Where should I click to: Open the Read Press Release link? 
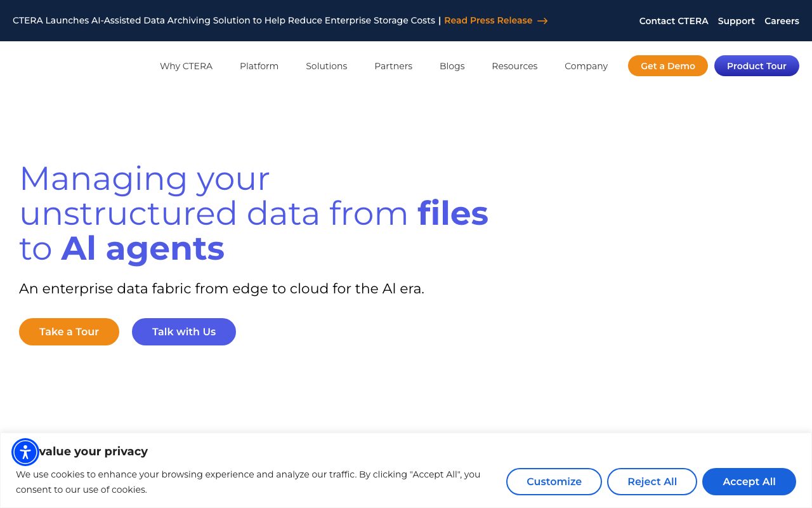[488, 20]
